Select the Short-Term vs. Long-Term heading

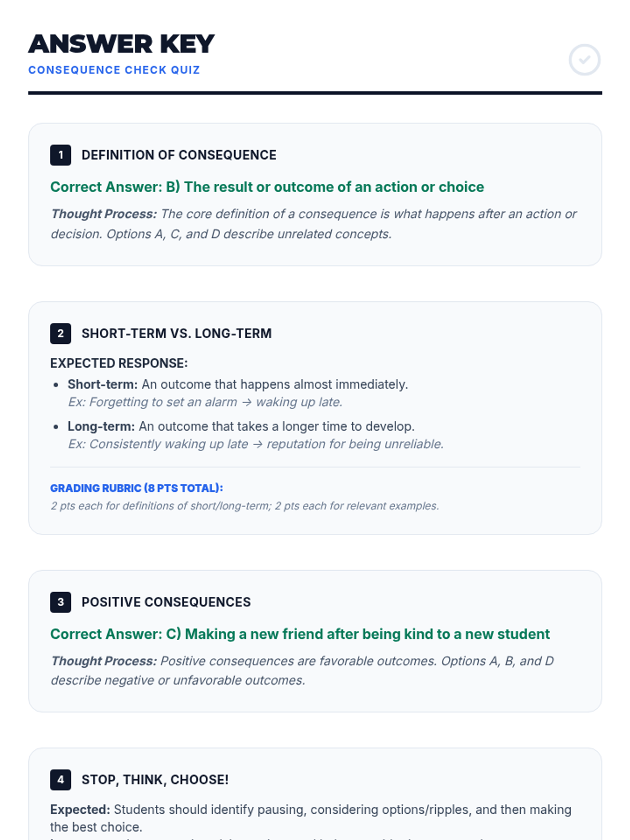[x=176, y=334]
